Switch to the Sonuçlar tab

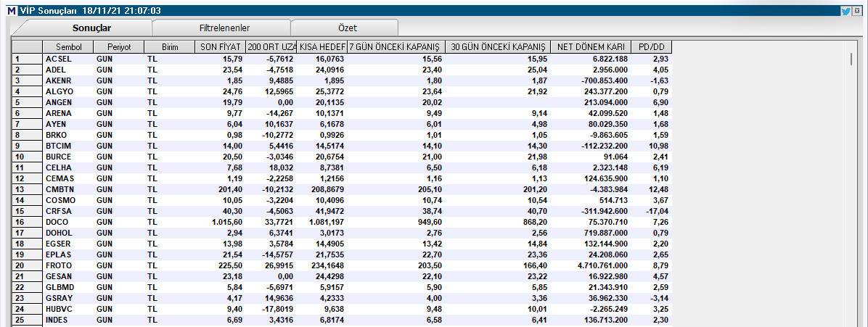[92, 28]
